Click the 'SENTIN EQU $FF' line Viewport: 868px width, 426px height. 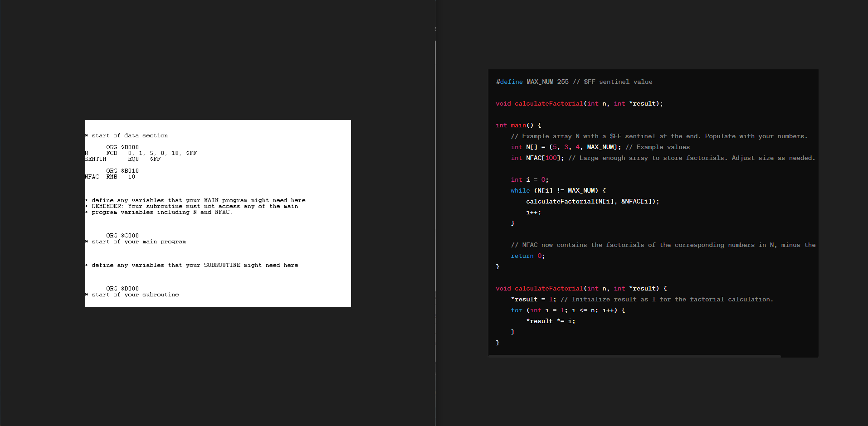tap(121, 159)
